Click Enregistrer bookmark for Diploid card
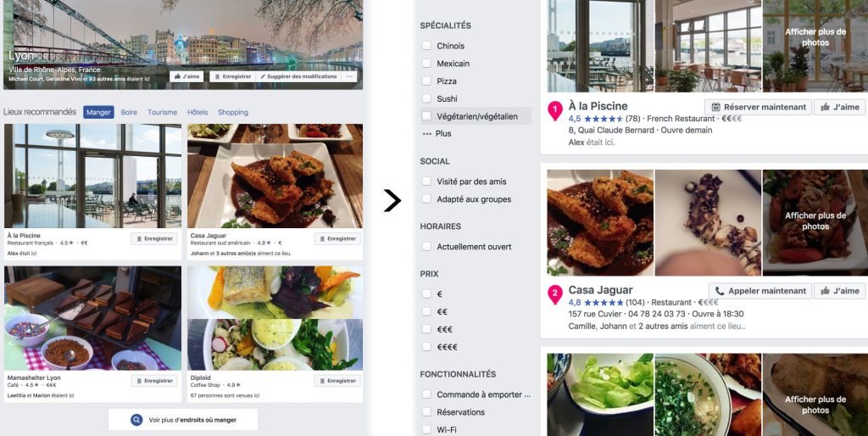Image resolution: width=868 pixels, height=436 pixels. pyautogui.click(x=337, y=381)
